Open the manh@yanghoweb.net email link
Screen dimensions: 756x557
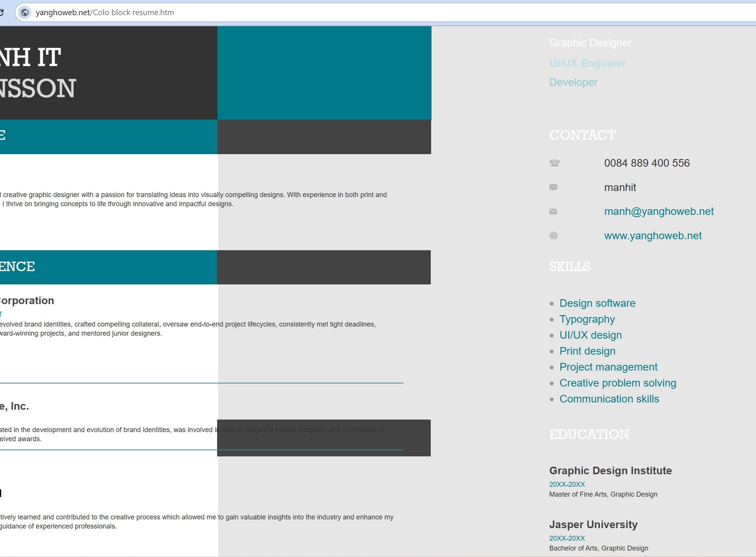(658, 211)
